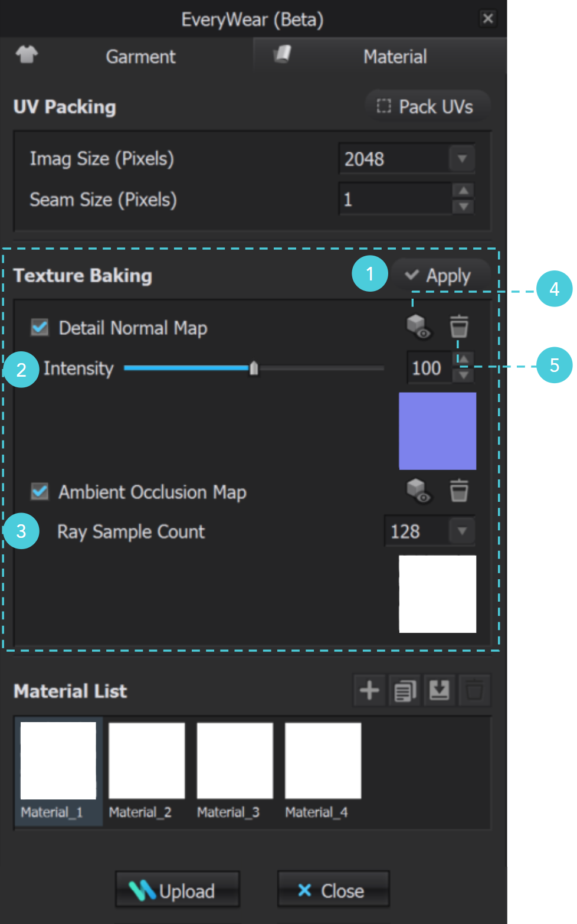Increase Seam Size using the up arrow
Image resolution: width=577 pixels, height=924 pixels.
tap(464, 191)
